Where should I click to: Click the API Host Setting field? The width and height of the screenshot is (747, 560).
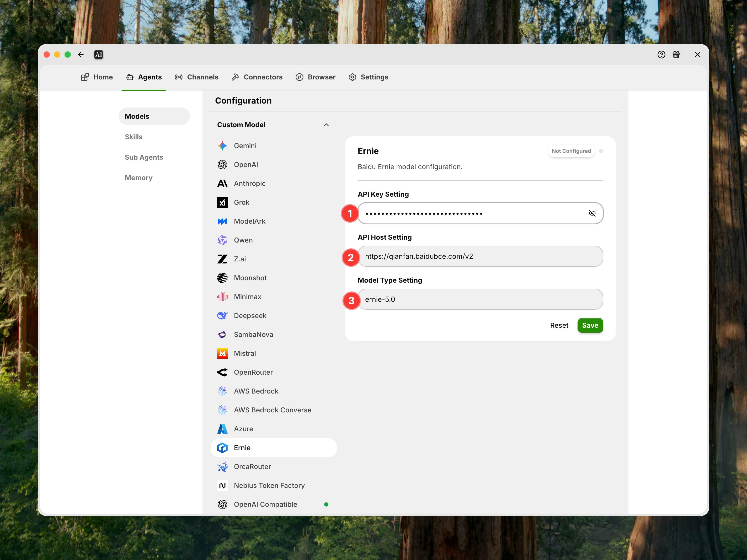point(480,257)
